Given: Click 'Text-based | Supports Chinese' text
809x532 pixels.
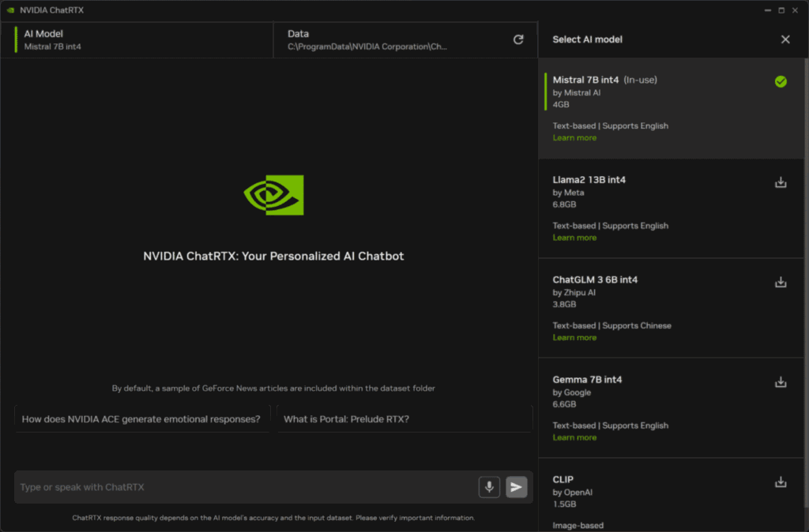Looking at the screenshot, I should tap(612, 326).
